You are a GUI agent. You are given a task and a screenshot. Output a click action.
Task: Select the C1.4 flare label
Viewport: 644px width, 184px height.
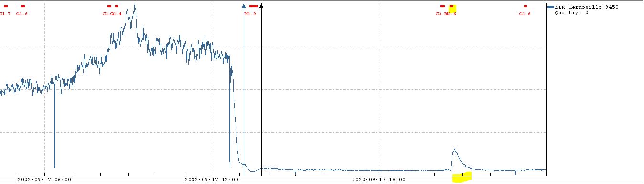pyautogui.click(x=117, y=14)
